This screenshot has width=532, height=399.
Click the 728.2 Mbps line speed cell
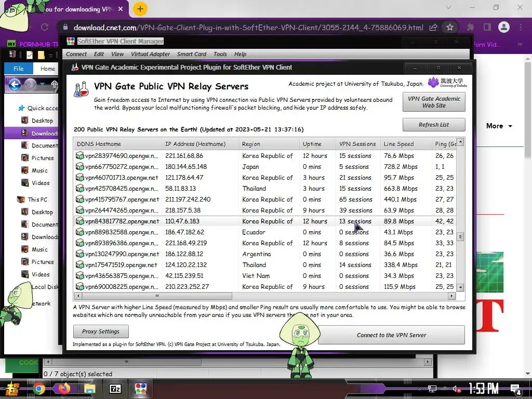pyautogui.click(x=401, y=167)
